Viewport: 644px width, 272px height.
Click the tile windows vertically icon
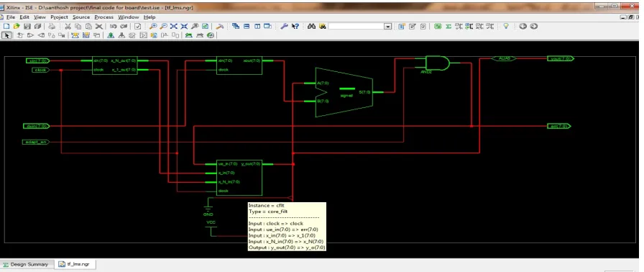point(257,27)
